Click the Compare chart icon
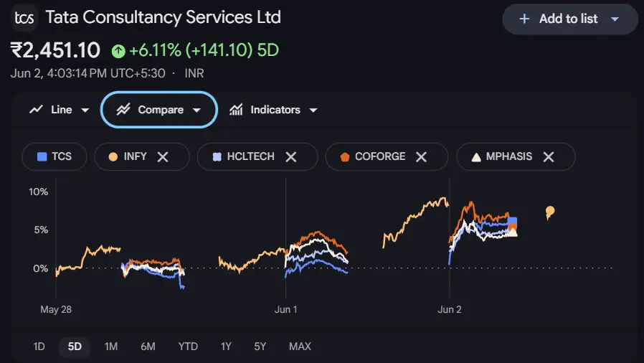Screen dimensions: 644x363 (123, 109)
